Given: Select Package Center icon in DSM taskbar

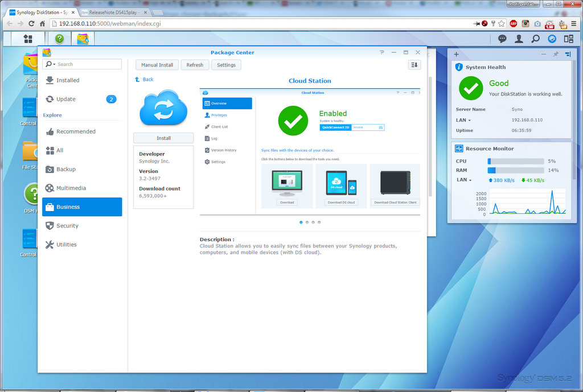Looking at the screenshot, I should 83,39.
